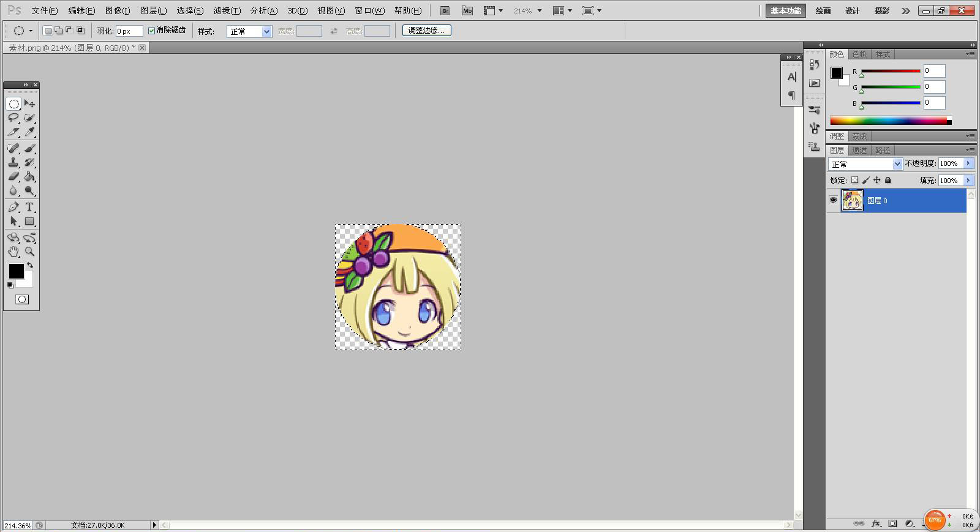
Task: Toggle lock transparent pixels
Action: [855, 180]
